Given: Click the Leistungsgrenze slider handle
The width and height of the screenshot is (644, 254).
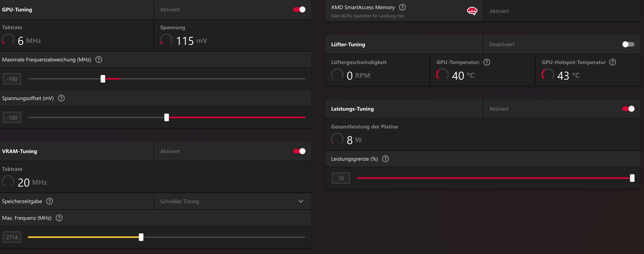Looking at the screenshot, I should click(x=632, y=178).
